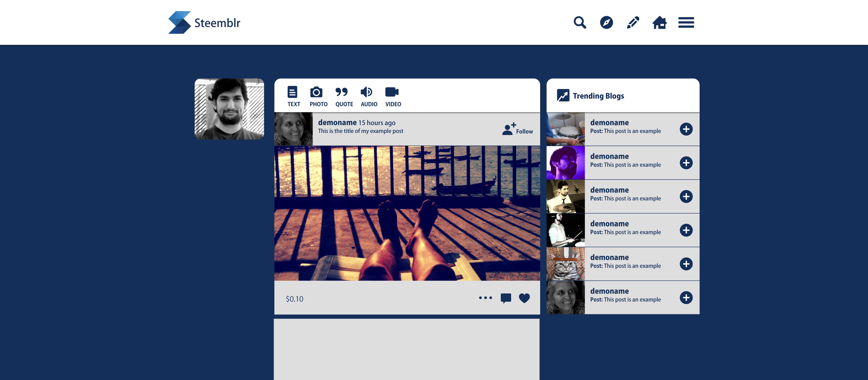Open the beach photo in the post
The height and width of the screenshot is (380, 868).
pyautogui.click(x=407, y=213)
